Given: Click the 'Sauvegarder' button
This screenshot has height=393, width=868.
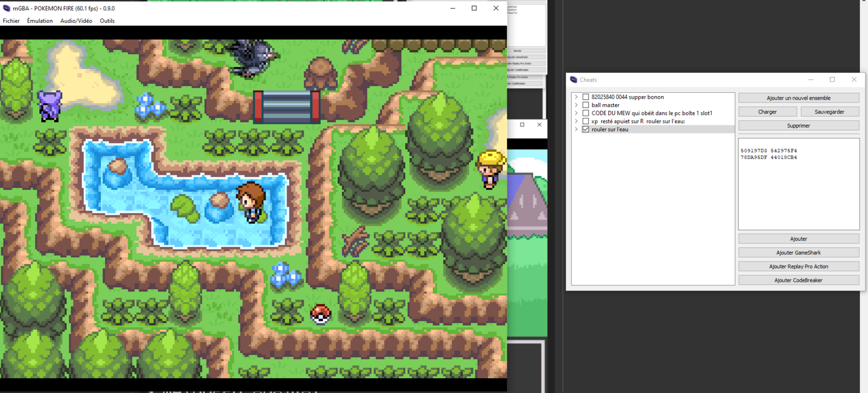Looking at the screenshot, I should point(829,112).
